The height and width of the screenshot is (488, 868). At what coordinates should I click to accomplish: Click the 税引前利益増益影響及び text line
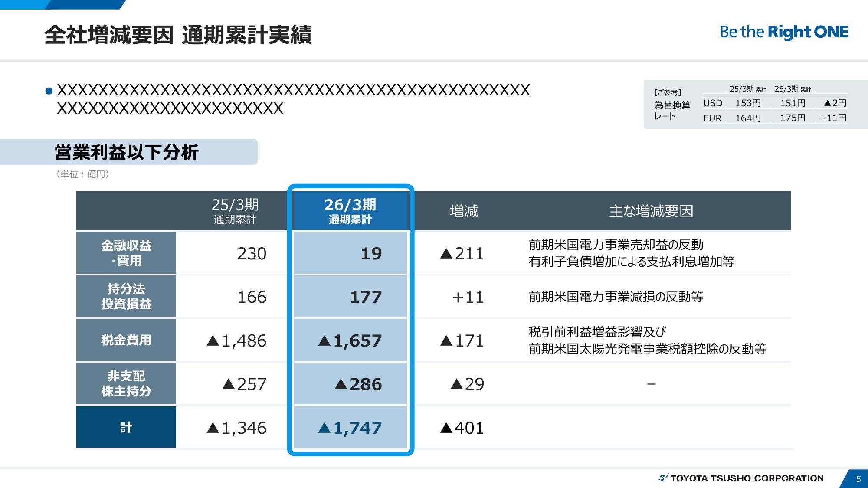click(x=597, y=332)
